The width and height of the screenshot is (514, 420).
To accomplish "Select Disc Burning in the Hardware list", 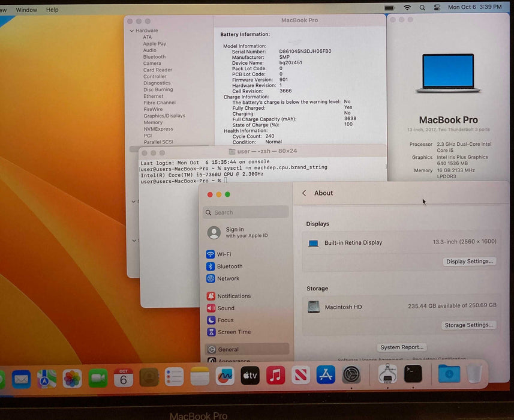I will tap(158, 89).
